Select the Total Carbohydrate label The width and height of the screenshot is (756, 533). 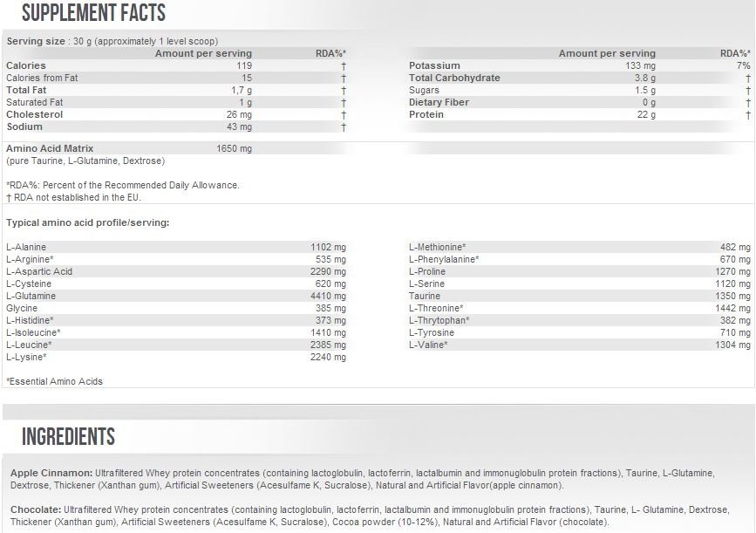click(454, 79)
